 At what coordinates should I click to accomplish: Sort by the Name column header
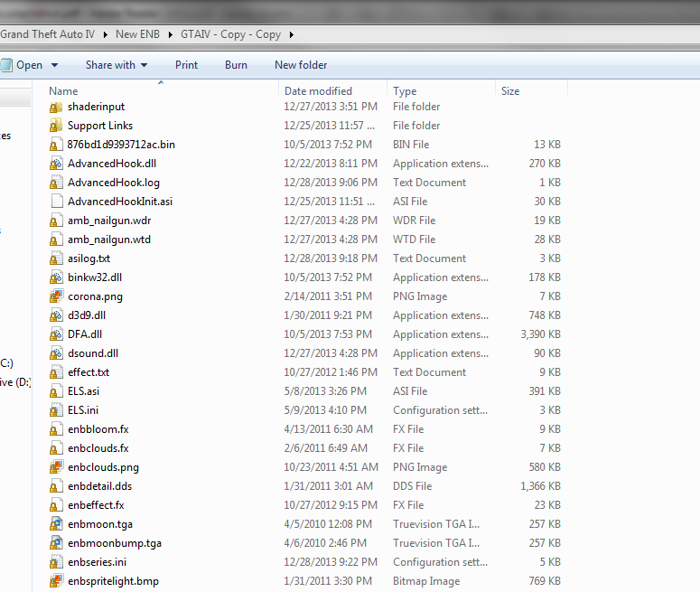(x=63, y=91)
